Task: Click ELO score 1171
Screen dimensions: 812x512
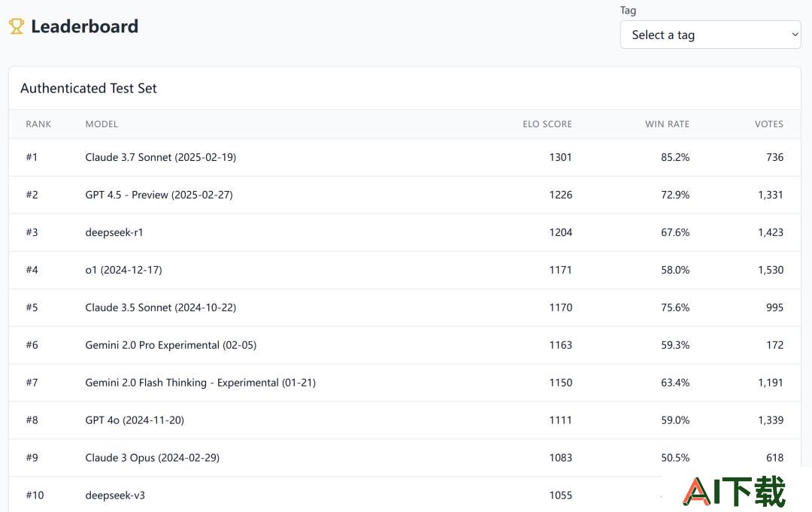Action: point(560,270)
